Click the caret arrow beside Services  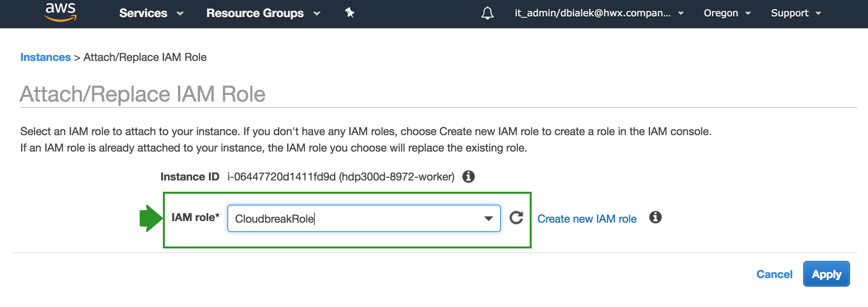tap(180, 14)
